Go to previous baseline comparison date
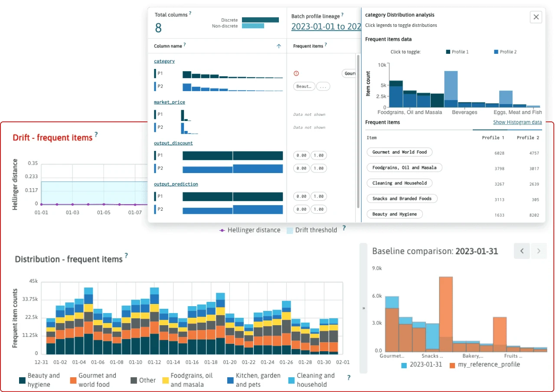Screen dimensions: 556x392 point(522,251)
